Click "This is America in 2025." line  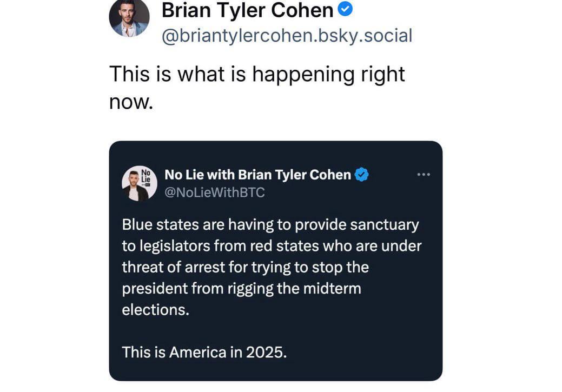(203, 353)
